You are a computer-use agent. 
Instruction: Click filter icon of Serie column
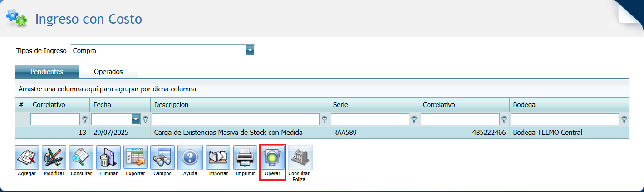pyautogui.click(x=414, y=119)
